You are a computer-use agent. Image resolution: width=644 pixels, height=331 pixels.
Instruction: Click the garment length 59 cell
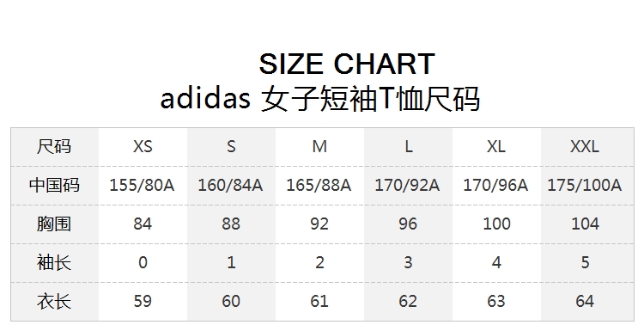tap(143, 302)
